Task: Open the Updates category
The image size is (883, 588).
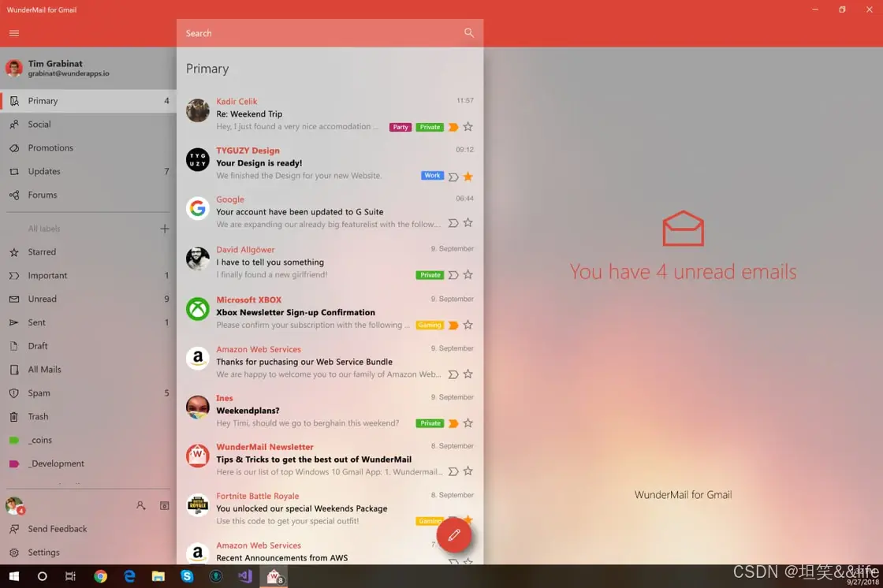Action: click(88, 171)
